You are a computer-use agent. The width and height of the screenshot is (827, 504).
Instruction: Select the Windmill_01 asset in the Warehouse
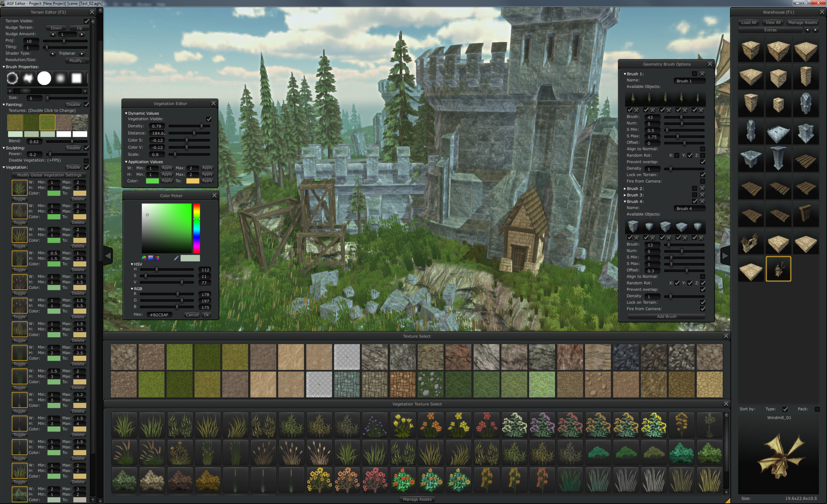(779, 268)
